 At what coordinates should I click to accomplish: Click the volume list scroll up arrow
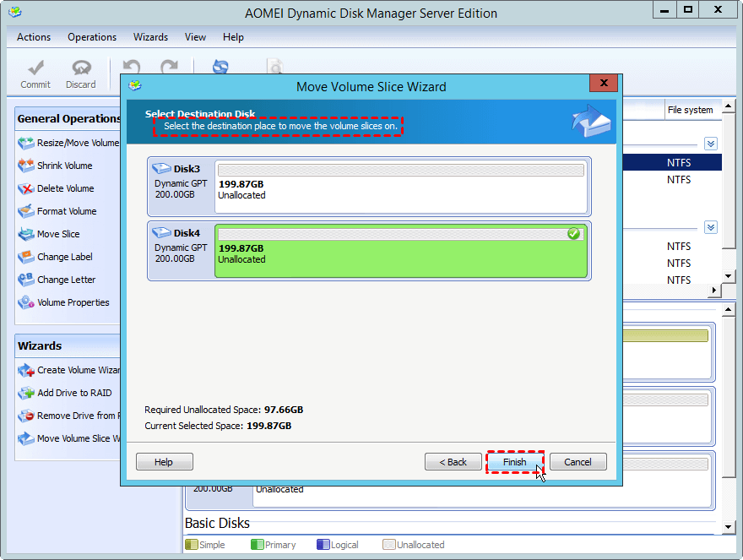729,106
